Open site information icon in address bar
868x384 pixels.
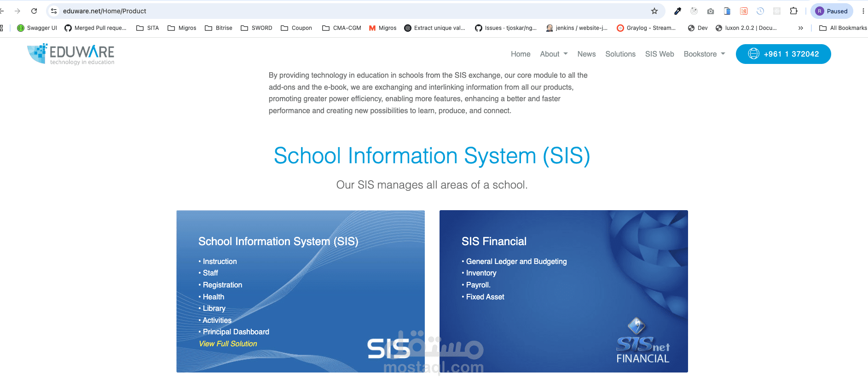pos(54,11)
